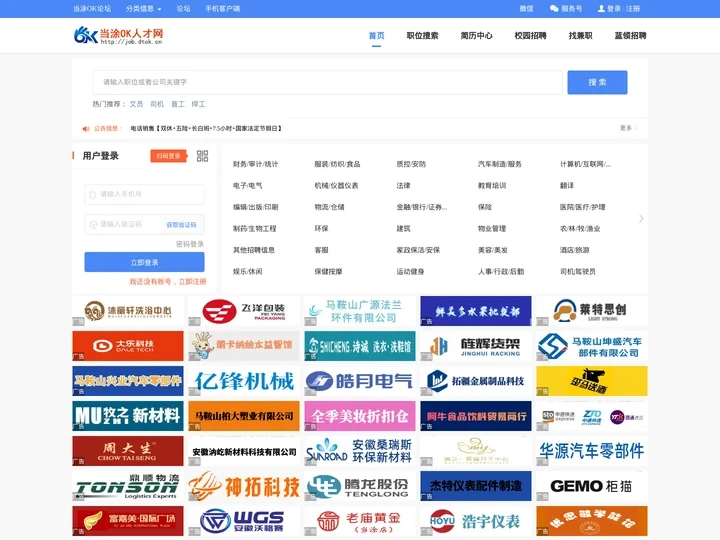720x540 pixels.
Task: Go to 校园招聘 tab
Action: tap(530, 35)
